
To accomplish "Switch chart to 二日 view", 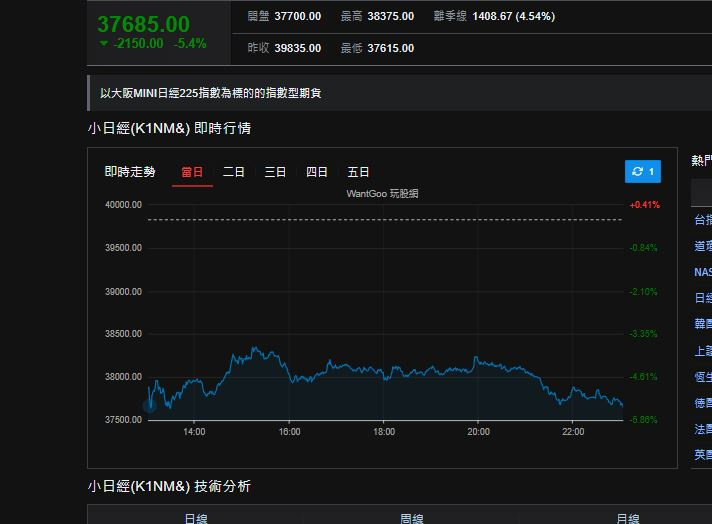I will click(x=234, y=172).
